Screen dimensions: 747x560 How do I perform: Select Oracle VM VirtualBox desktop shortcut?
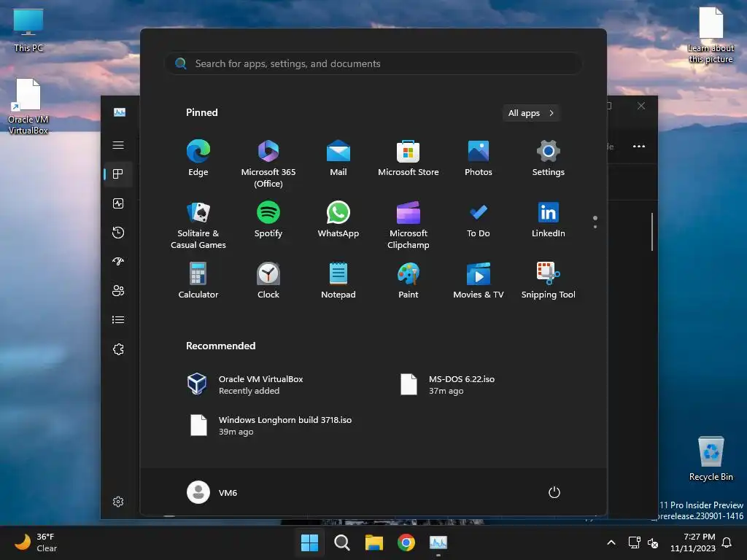click(28, 106)
